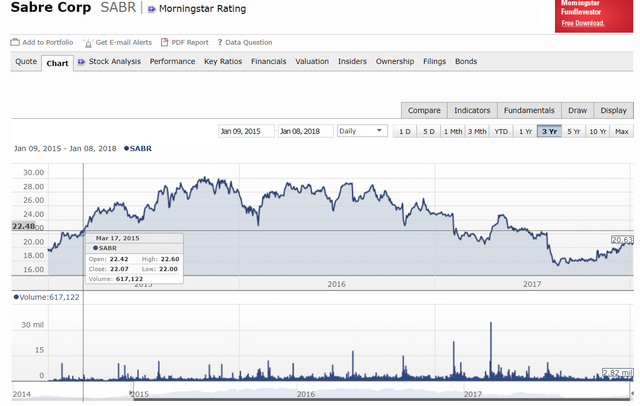640x406 pixels.
Task: Open the Display options menu
Action: coord(613,110)
